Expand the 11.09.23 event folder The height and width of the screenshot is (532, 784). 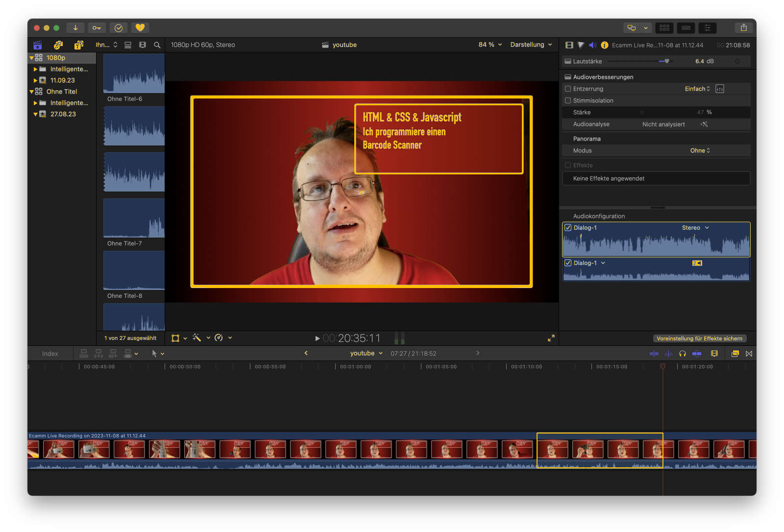(x=36, y=80)
